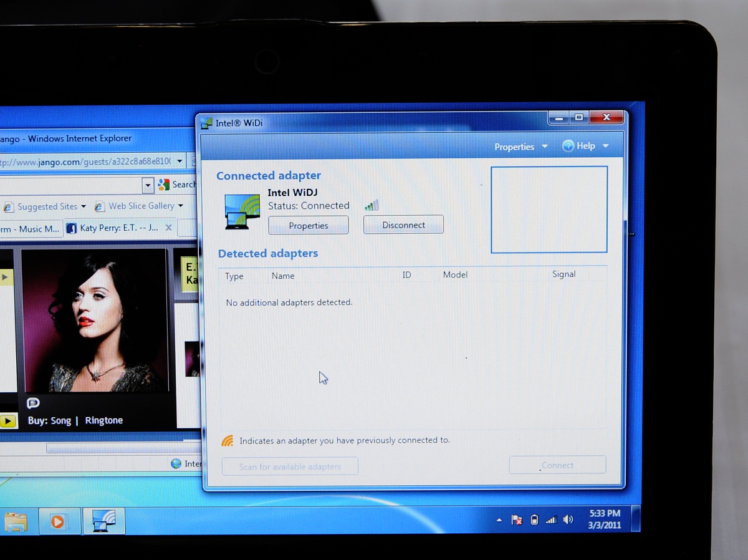Open the Windows Explorer folder icon
Image resolution: width=748 pixels, height=560 pixels.
coord(16,521)
